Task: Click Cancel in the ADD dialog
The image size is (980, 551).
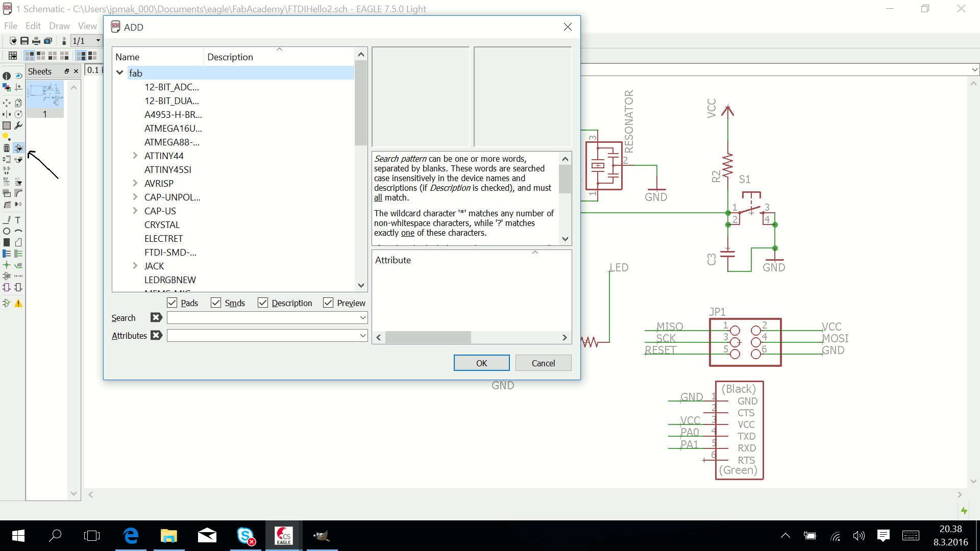Action: click(543, 363)
